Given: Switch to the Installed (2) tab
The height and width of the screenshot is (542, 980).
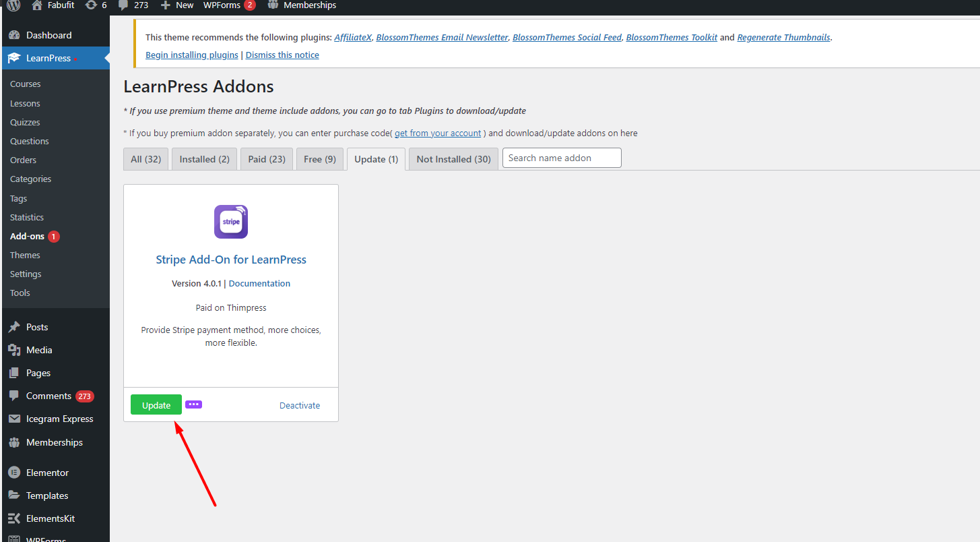Looking at the screenshot, I should pyautogui.click(x=204, y=159).
